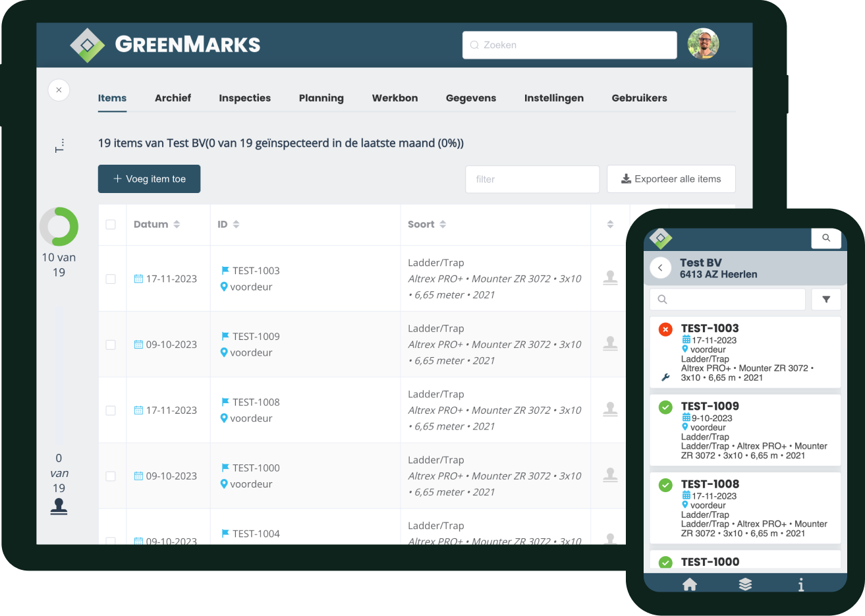
Task: Click the Zoeken search field
Action: click(569, 45)
